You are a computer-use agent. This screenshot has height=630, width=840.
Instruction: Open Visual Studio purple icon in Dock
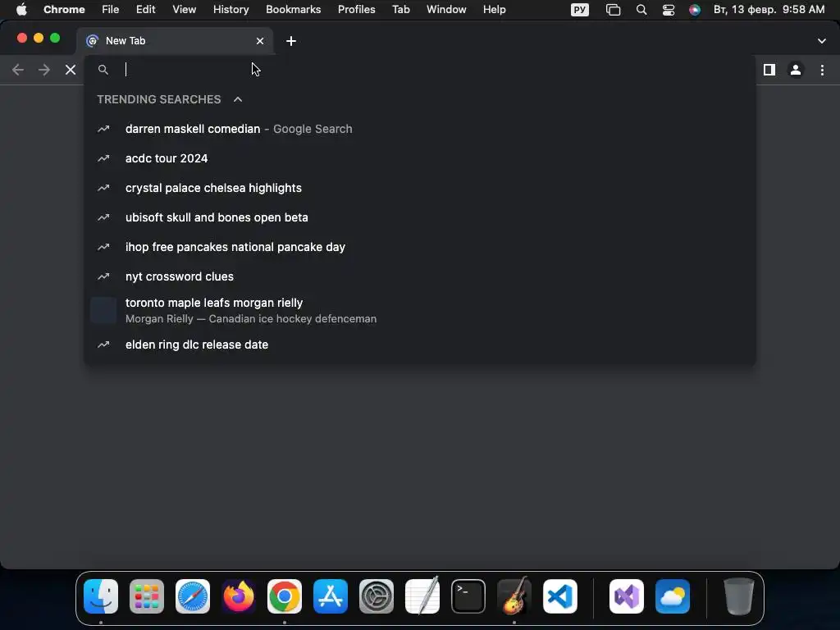[x=626, y=596]
